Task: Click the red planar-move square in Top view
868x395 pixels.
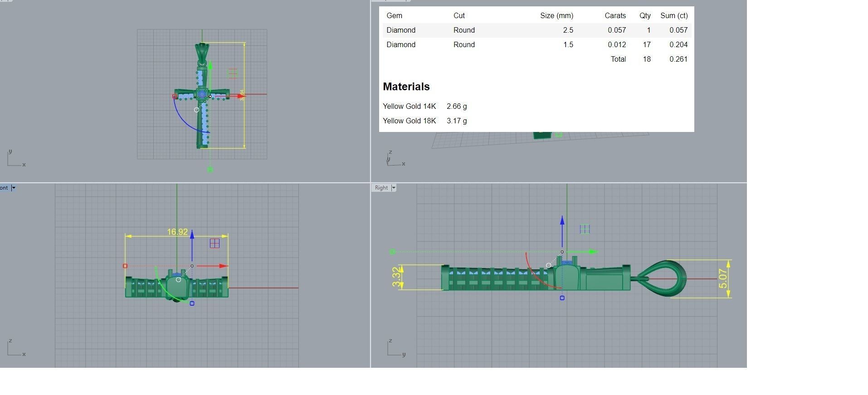Action: (x=232, y=73)
